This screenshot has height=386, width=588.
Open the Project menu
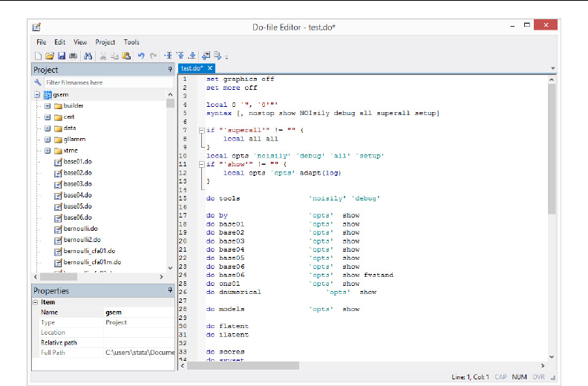coord(105,42)
